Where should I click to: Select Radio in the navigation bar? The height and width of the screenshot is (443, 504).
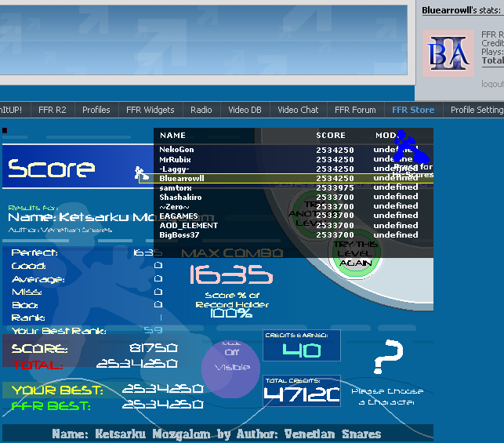(x=201, y=110)
